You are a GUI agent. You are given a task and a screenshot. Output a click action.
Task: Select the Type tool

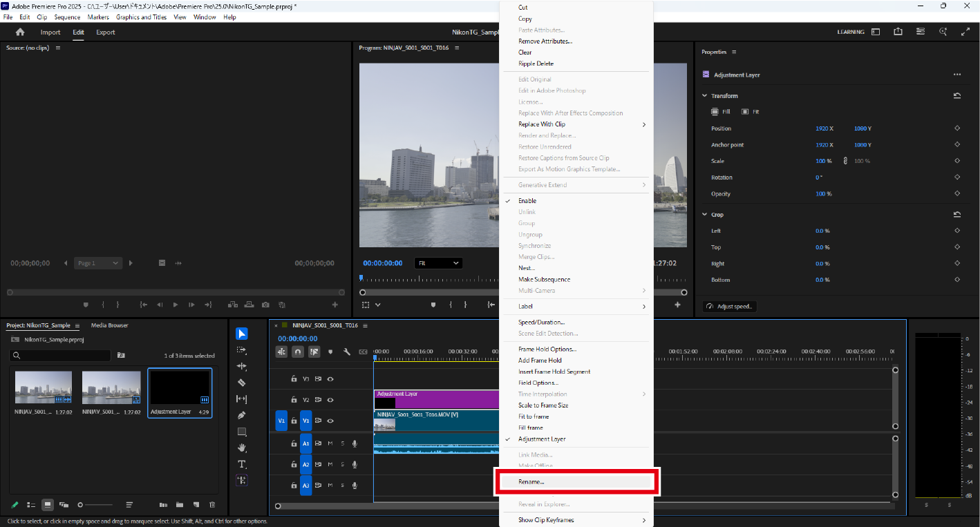242,464
